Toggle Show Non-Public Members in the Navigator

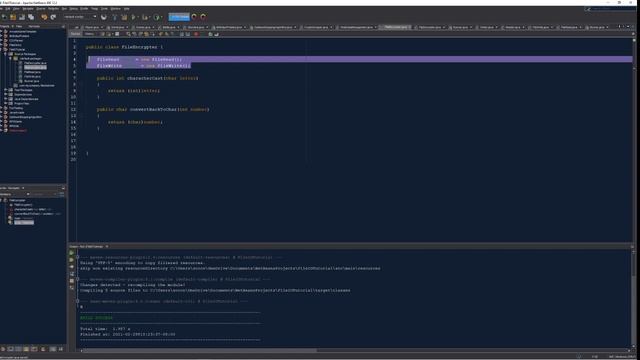27,349
